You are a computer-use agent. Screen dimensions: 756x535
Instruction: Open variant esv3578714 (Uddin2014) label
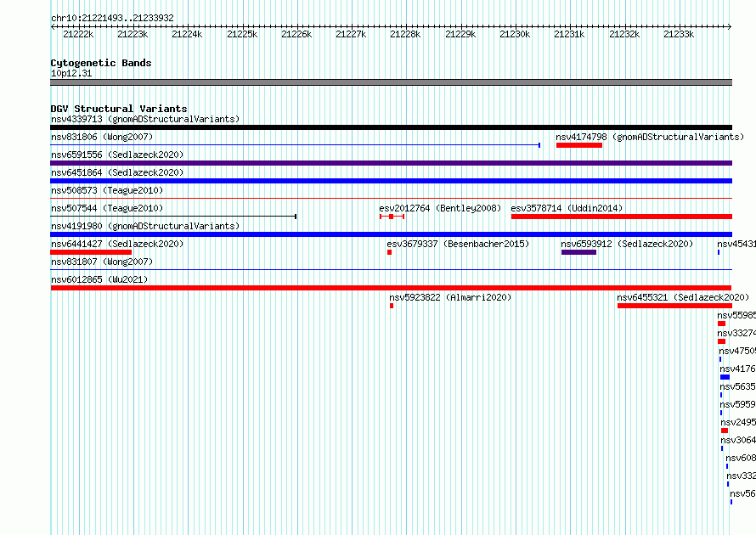pyautogui.click(x=567, y=208)
